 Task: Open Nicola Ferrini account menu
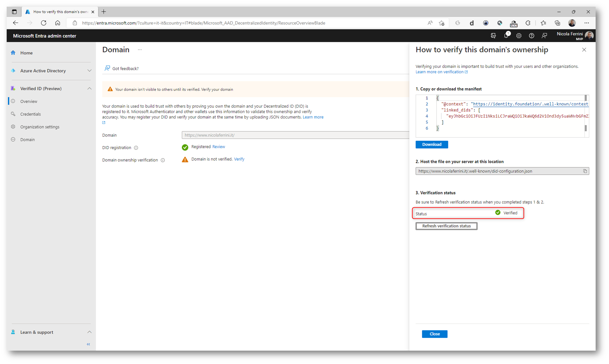point(575,36)
